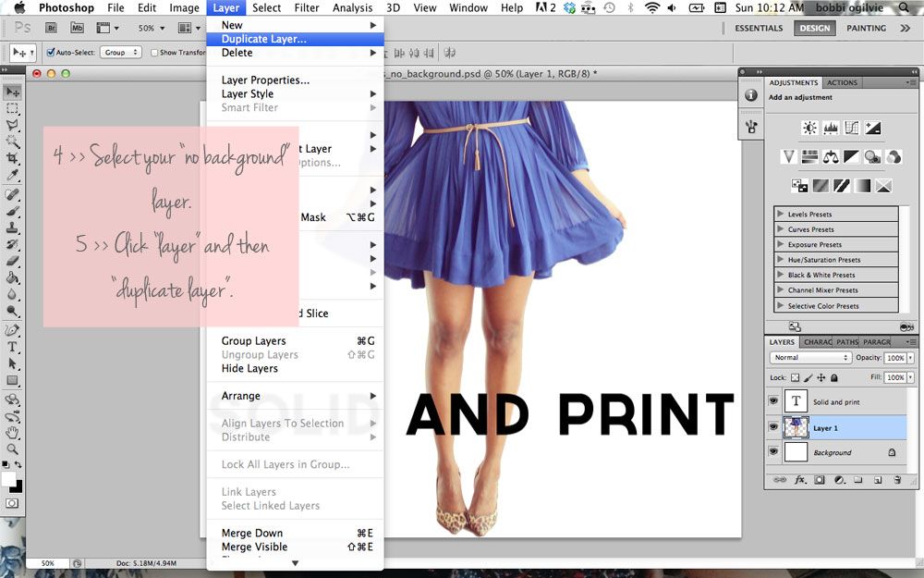Add a Levels adjustment
924x578 pixels.
point(831,129)
